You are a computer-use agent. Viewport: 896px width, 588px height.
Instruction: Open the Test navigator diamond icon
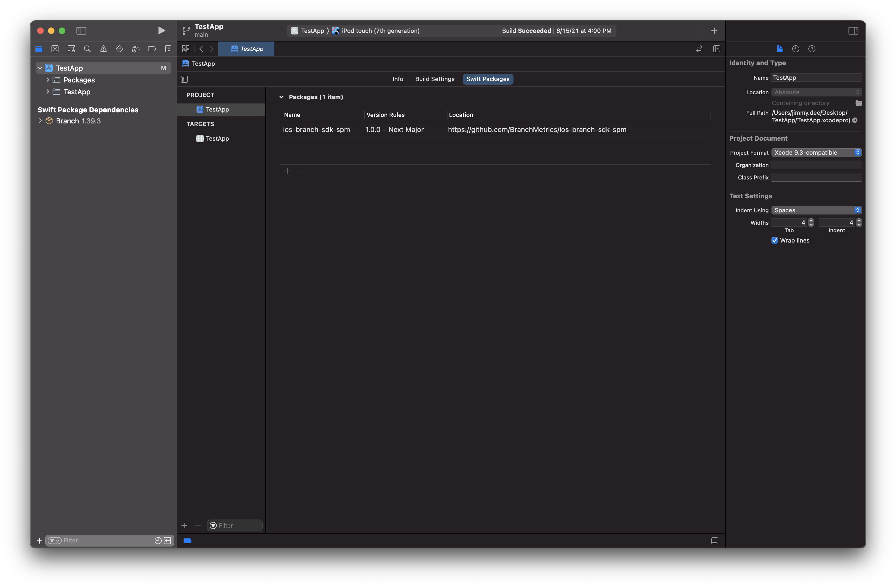tap(120, 49)
